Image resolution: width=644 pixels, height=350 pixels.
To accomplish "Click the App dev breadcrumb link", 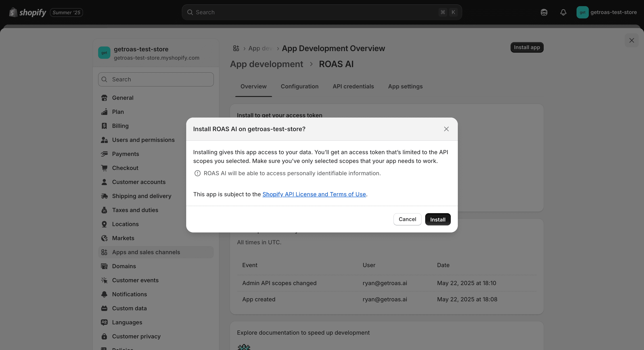I will click(260, 48).
